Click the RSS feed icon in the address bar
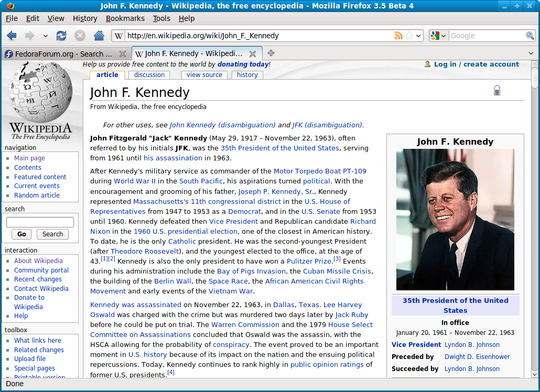This screenshot has height=392, width=540. 398,36
